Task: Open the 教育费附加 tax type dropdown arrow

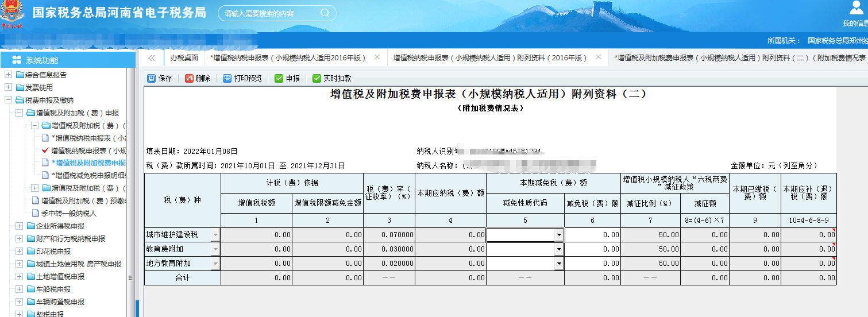Action: (215, 249)
